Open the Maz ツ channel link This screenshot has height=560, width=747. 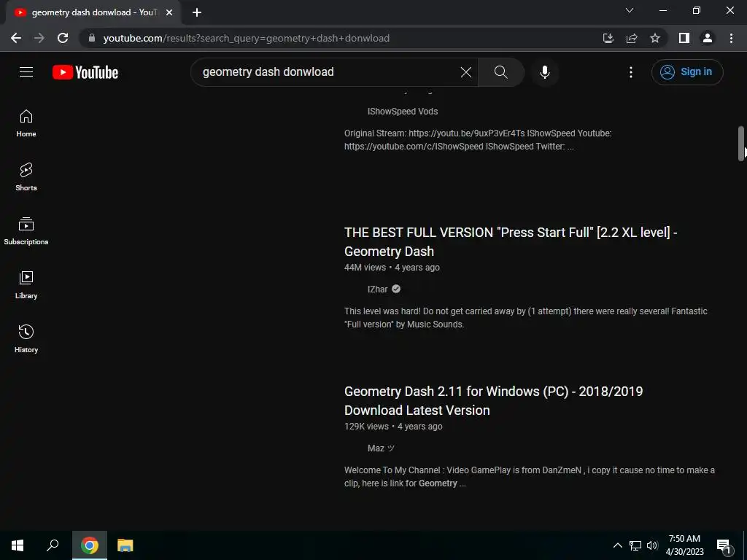[x=381, y=448]
